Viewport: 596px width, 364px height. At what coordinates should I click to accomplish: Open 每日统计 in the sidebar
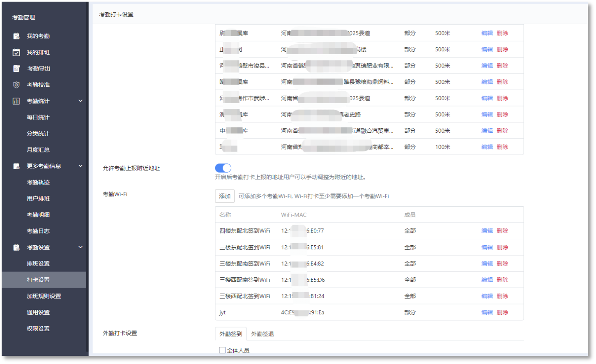click(38, 117)
